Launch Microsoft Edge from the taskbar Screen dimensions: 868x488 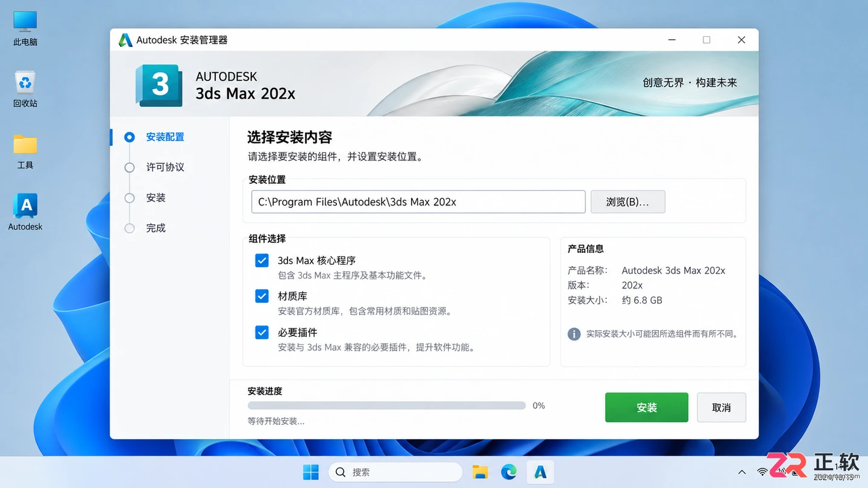pos(509,472)
